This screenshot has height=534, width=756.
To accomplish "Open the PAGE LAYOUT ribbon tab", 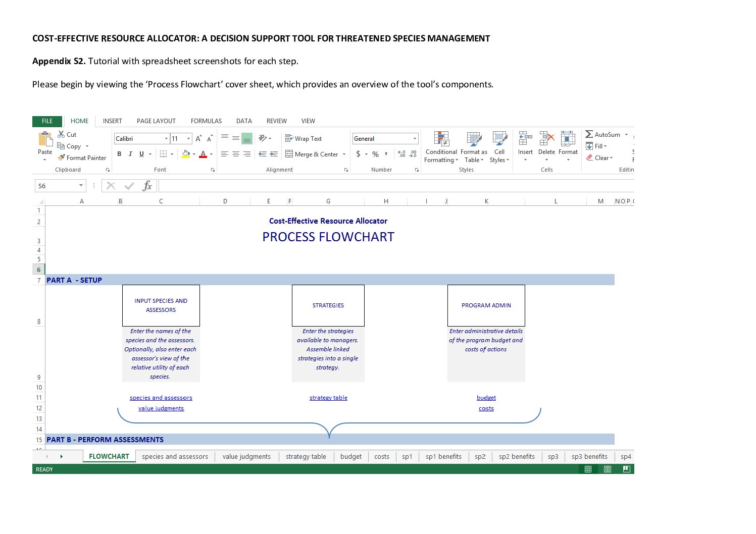I will coord(156,121).
